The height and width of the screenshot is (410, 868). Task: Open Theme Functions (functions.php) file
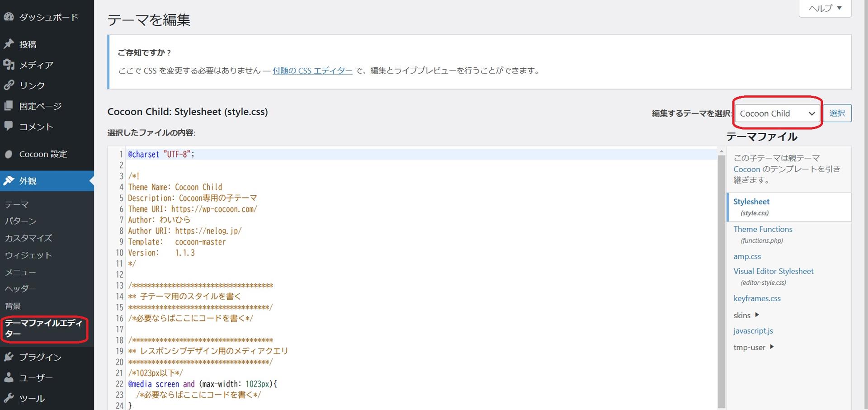coord(763,229)
